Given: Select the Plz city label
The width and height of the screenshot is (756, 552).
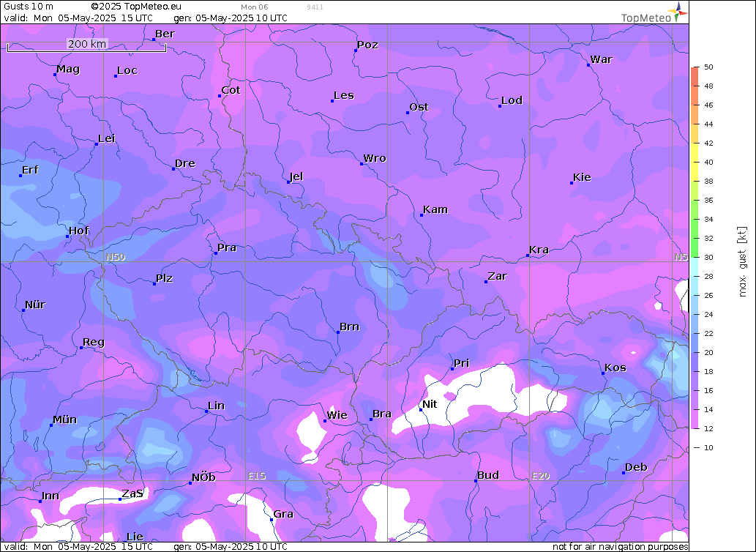Looking at the screenshot, I should click(165, 278).
